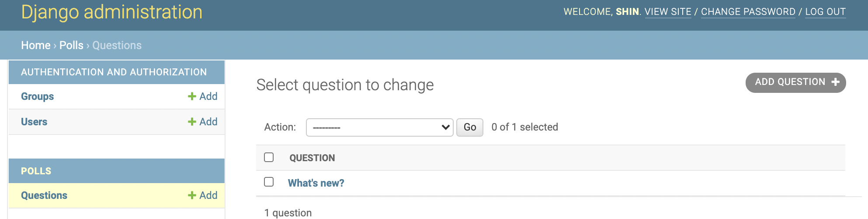Click the plus icon beside Questions

pos(192,195)
